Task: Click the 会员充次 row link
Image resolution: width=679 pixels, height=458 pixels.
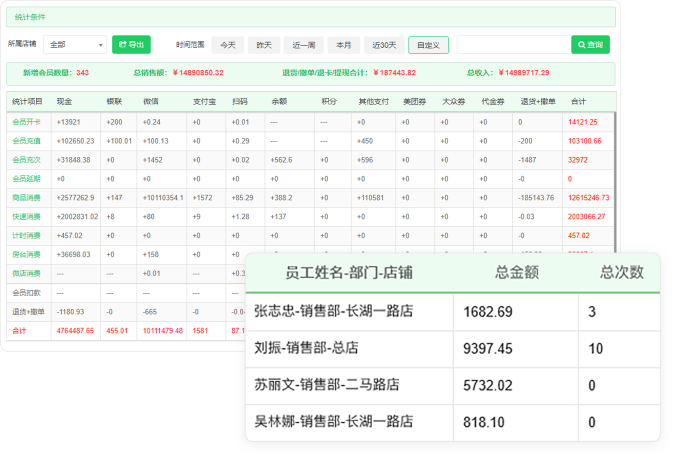Action: [26, 160]
